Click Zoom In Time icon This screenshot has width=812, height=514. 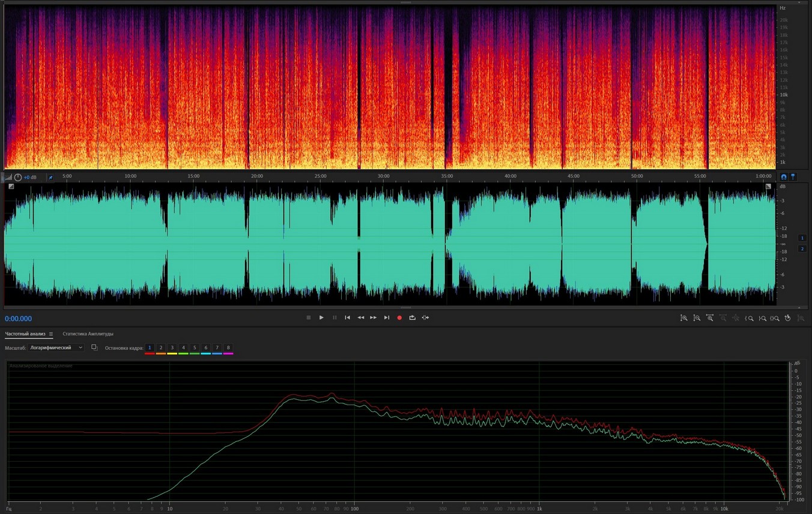[x=710, y=318]
